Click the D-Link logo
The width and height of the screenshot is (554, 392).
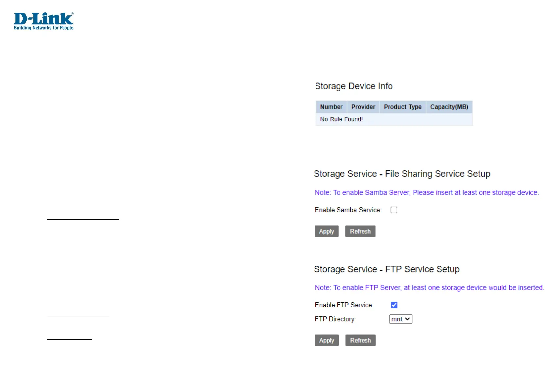pyautogui.click(x=44, y=21)
